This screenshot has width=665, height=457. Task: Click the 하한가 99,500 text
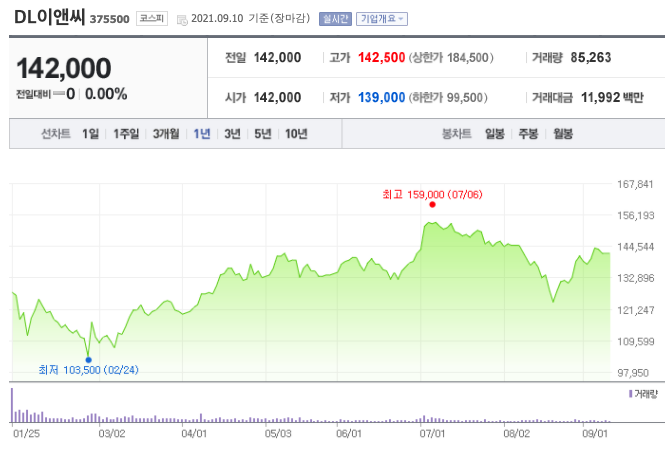[448, 98]
